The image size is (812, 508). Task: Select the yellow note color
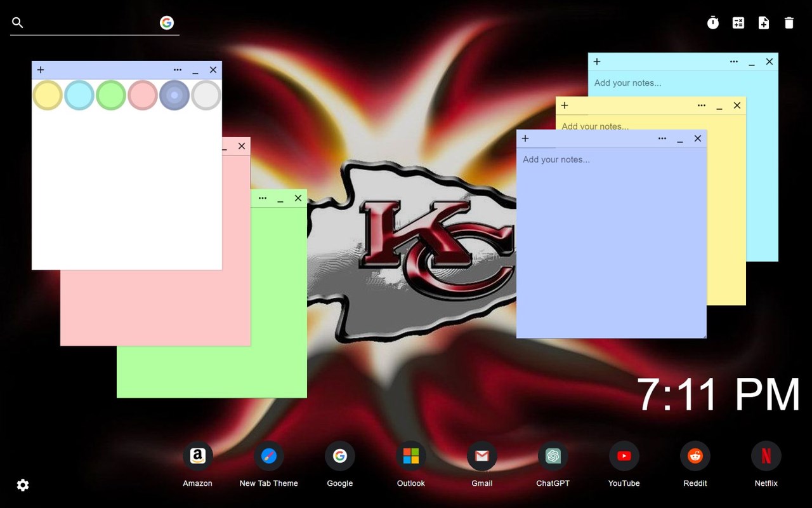click(48, 95)
